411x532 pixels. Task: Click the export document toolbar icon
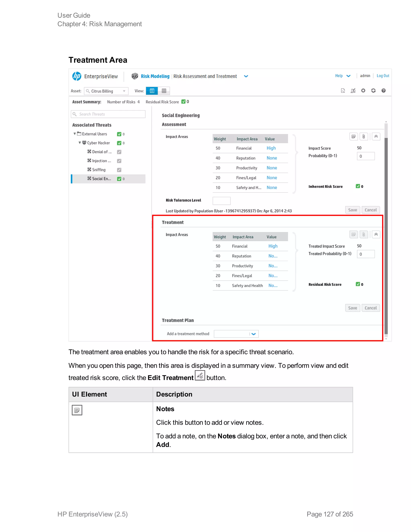343,91
